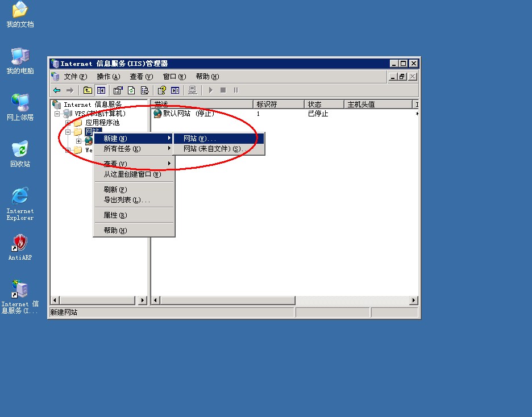This screenshot has height=417, width=532.
Task: Toggle the Show/Hide console tree icon
Action: (x=101, y=90)
